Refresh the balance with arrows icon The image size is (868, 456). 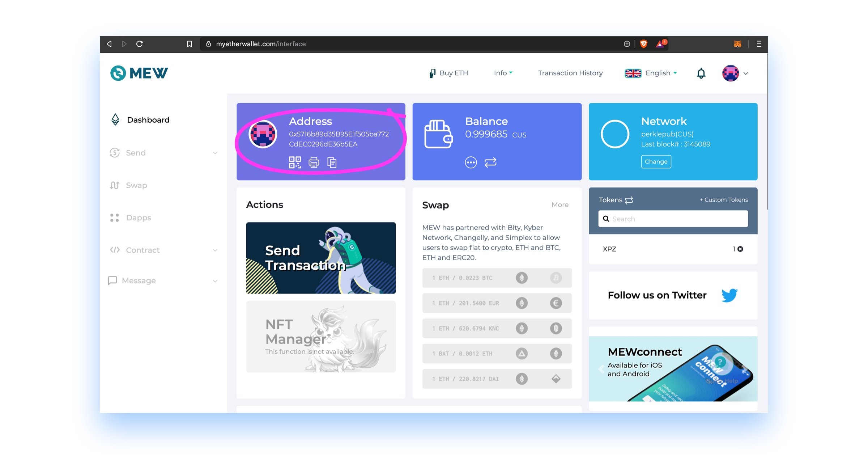click(490, 162)
